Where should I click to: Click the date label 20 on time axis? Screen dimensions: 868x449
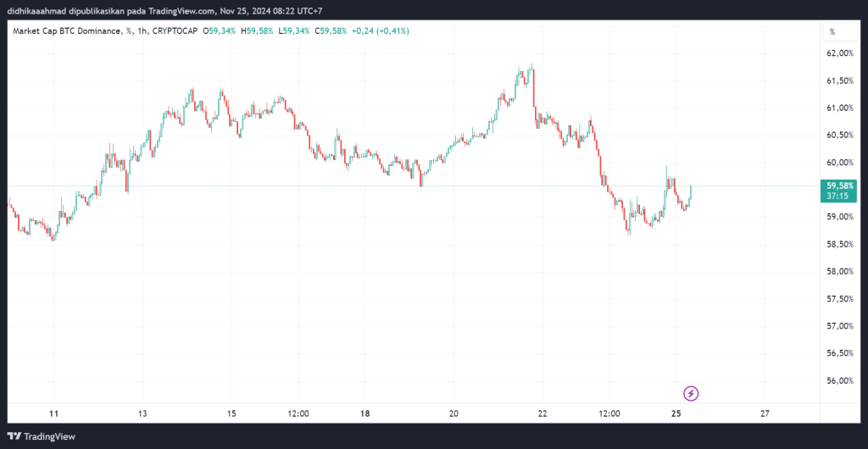pyautogui.click(x=454, y=413)
